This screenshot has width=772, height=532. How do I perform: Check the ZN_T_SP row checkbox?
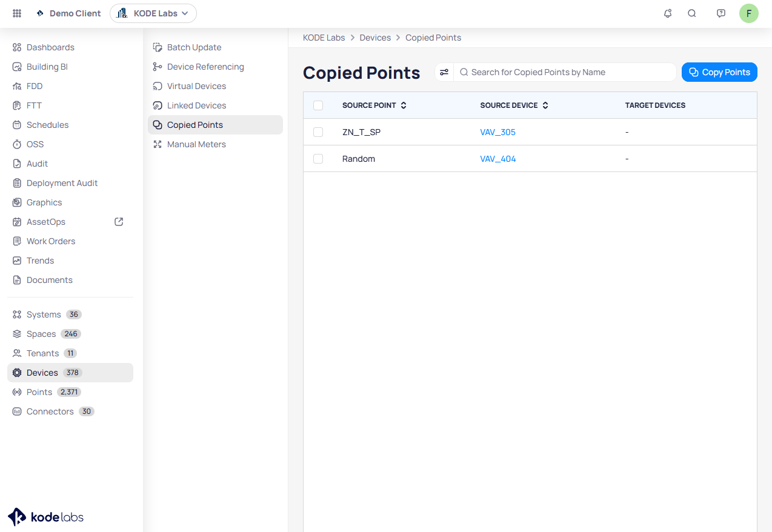(318, 132)
